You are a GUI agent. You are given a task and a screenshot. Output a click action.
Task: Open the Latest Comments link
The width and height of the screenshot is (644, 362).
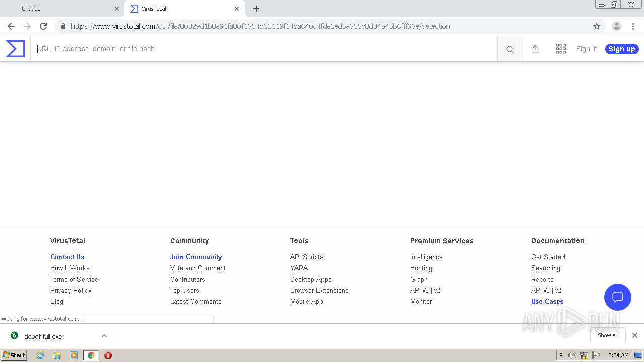pyautogui.click(x=196, y=301)
